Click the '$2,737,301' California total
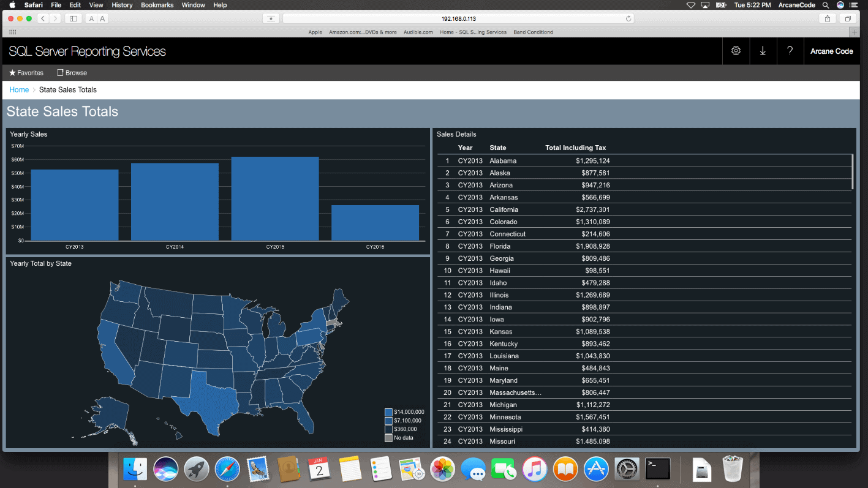Viewport: 868px width, 488px height. [x=592, y=209]
